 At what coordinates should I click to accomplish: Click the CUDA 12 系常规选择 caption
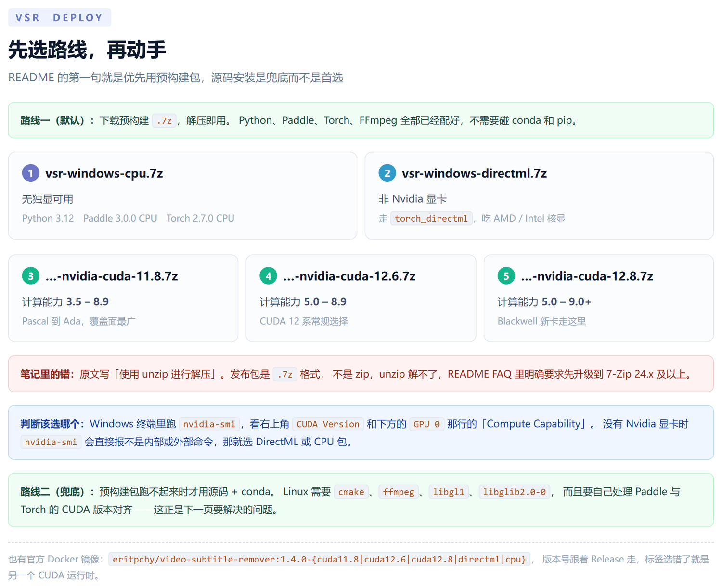[x=304, y=321]
